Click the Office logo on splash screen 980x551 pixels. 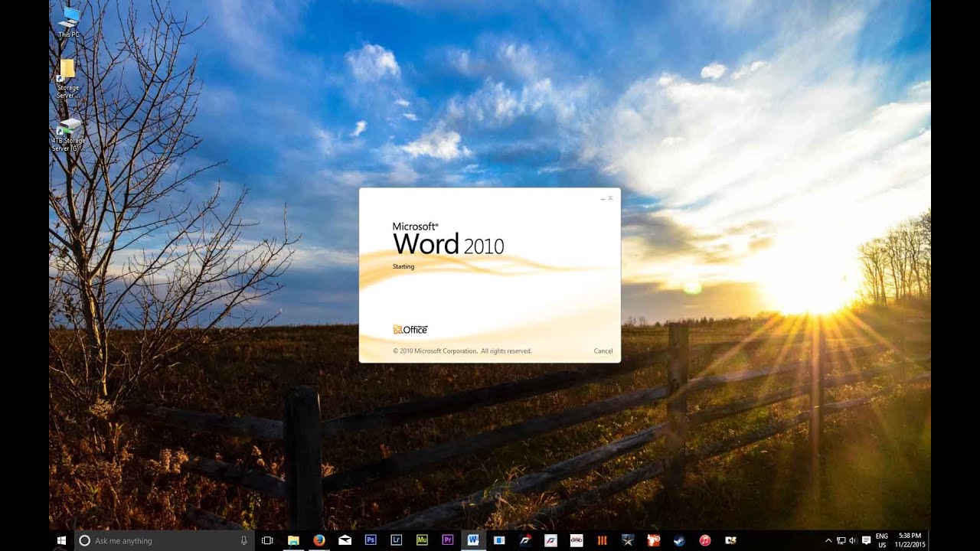tap(410, 329)
